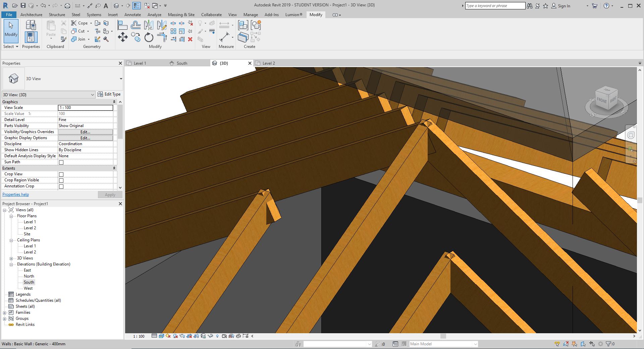644x349 pixels.
Task: Check the Crop View option
Action: [x=61, y=174]
